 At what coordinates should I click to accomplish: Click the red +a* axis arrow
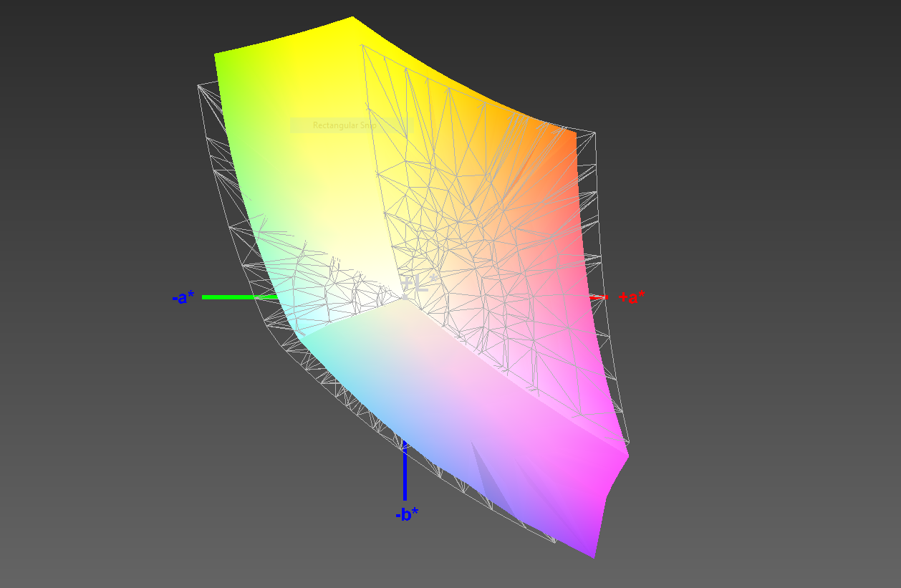coord(599,297)
